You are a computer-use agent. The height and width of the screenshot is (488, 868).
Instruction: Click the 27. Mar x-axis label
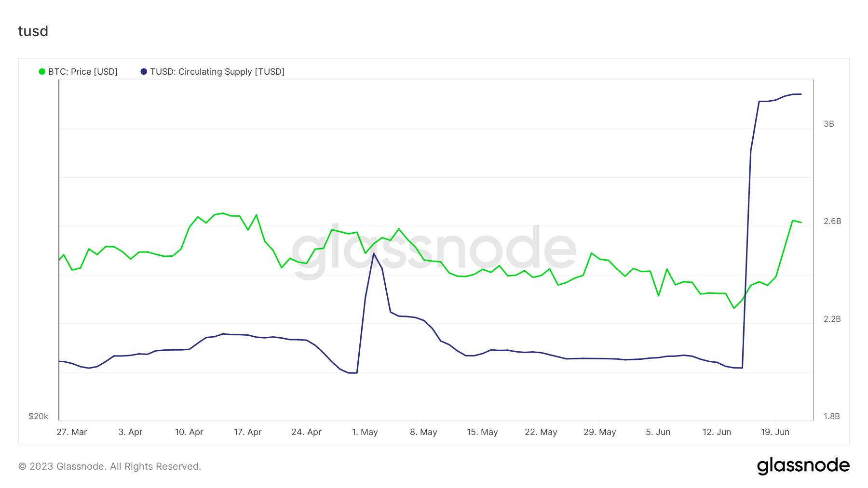click(72, 432)
